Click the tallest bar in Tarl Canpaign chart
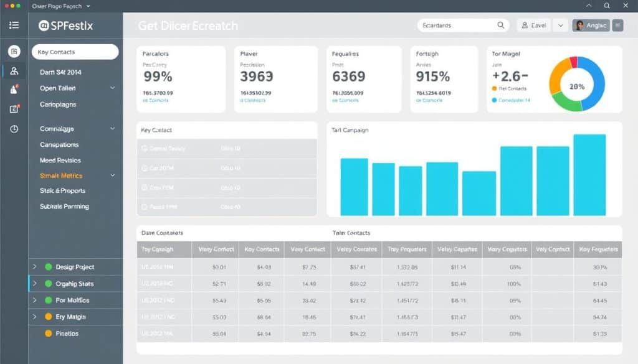Viewport: 638px width, 364px height. click(x=589, y=175)
